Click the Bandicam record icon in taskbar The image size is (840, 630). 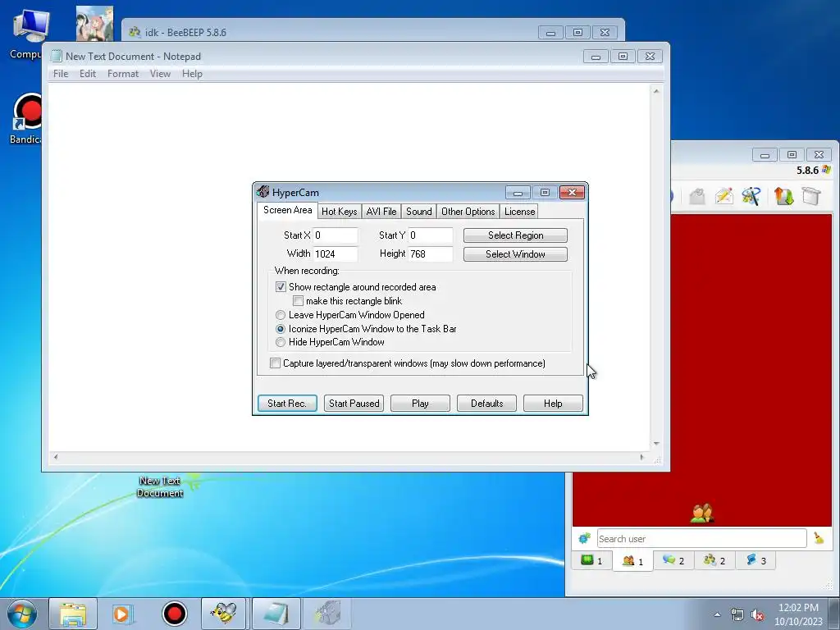(174, 614)
